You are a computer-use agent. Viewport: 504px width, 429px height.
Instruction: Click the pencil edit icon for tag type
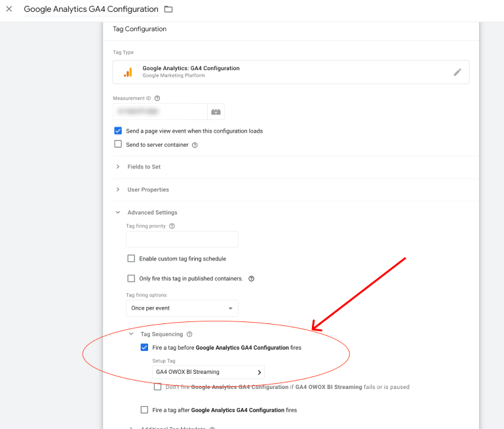457,72
